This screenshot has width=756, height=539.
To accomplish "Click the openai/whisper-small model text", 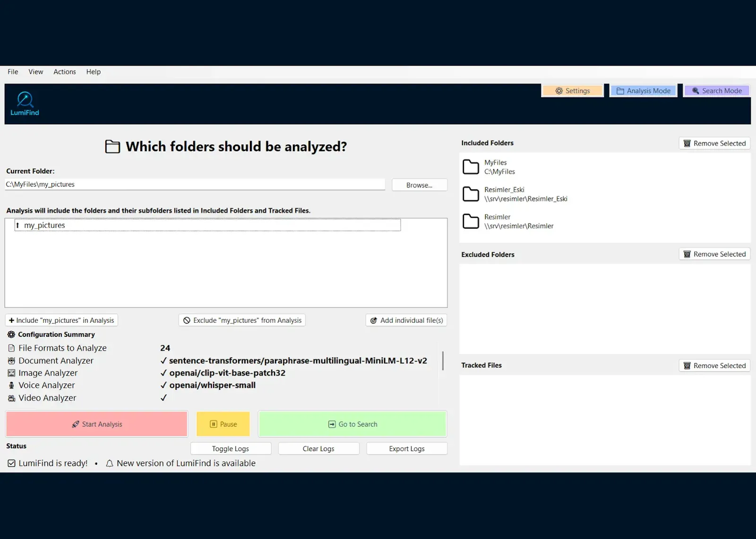I will (x=212, y=385).
